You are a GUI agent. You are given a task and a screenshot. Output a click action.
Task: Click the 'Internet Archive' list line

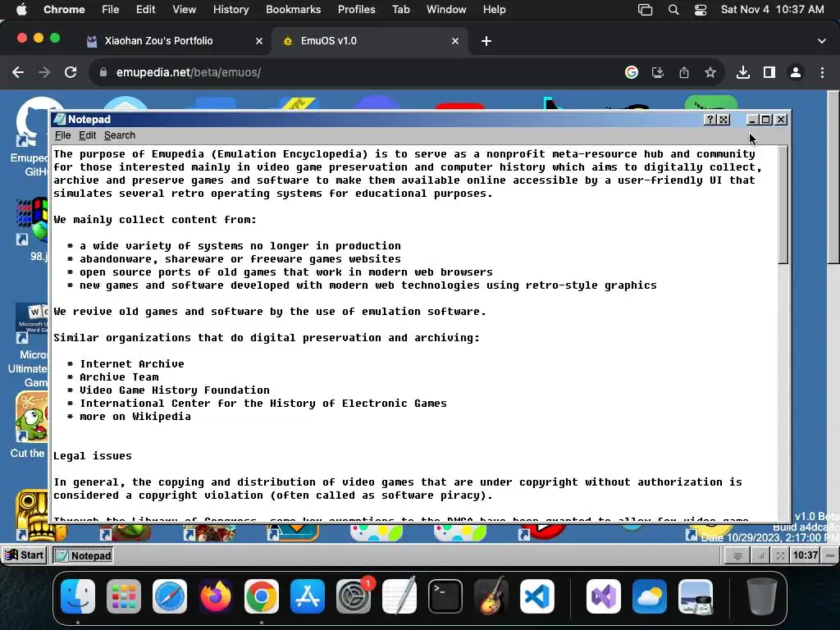132,363
